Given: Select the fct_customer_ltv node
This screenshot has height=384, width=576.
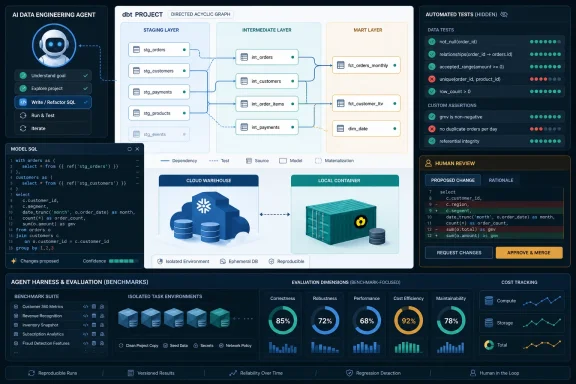Looking at the screenshot, I should click(x=366, y=104).
